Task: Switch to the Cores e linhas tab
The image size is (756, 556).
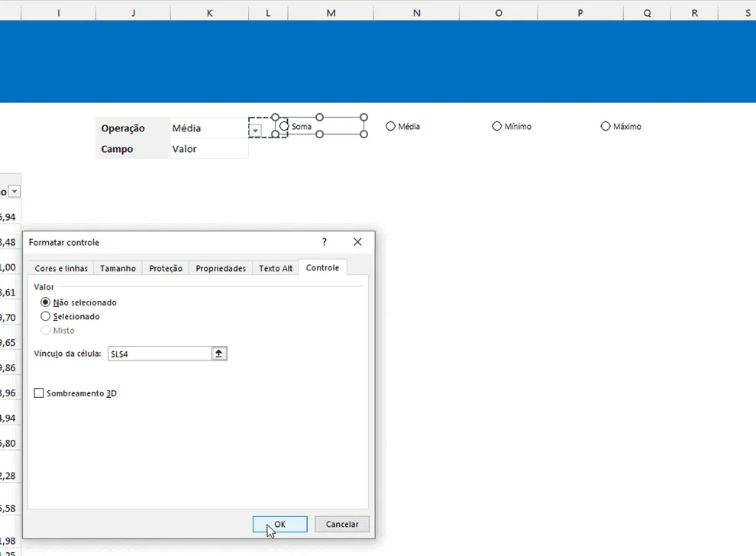Action: click(x=61, y=268)
